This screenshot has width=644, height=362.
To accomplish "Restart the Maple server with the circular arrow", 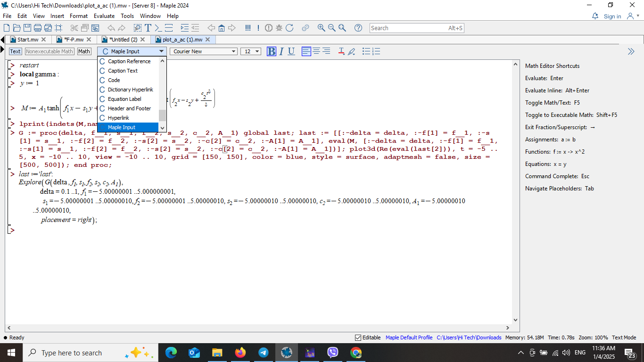I will pos(289,28).
